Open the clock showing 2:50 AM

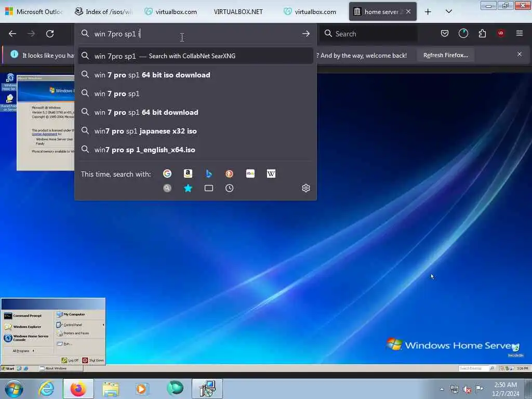pos(506,389)
